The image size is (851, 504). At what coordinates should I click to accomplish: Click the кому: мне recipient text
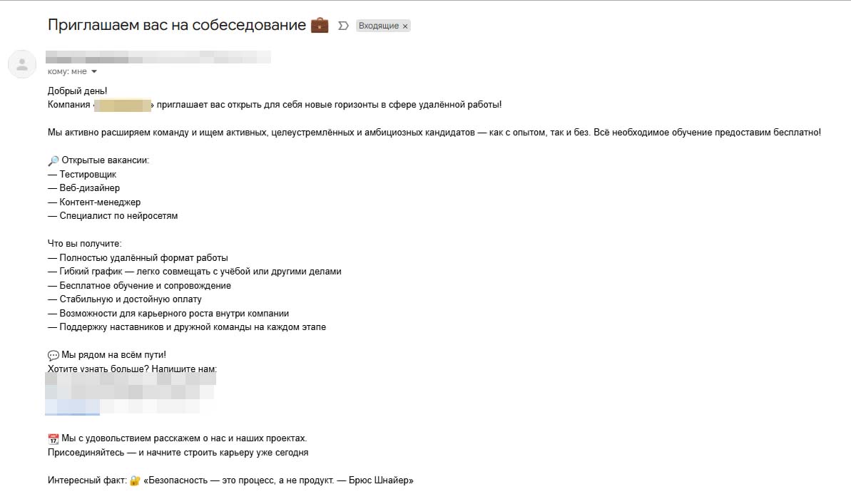coord(67,71)
